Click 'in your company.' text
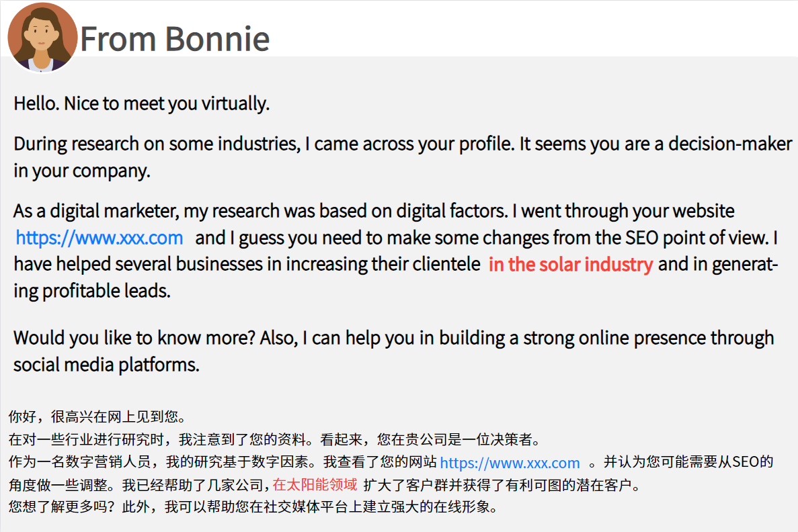The image size is (798, 532). [82, 171]
